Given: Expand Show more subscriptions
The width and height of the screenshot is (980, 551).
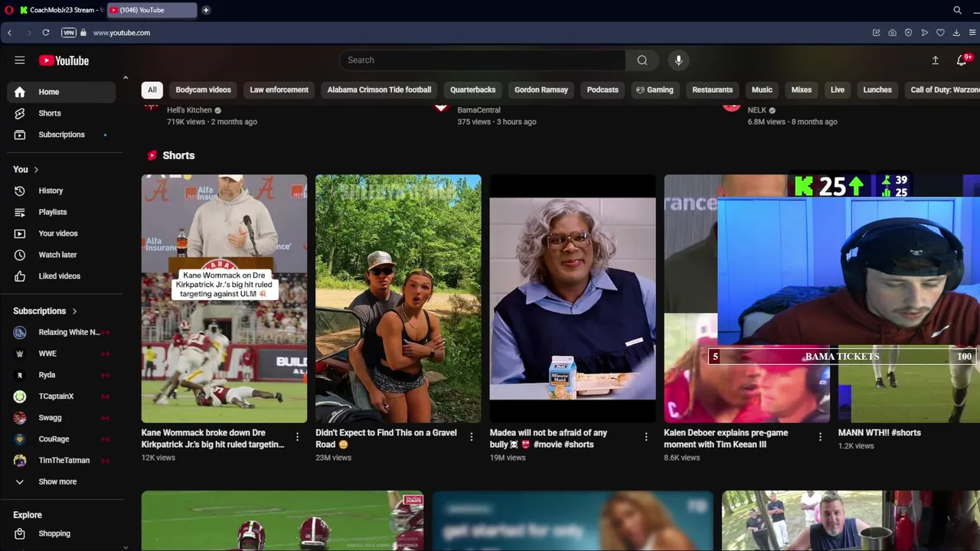Looking at the screenshot, I should pyautogui.click(x=61, y=482).
